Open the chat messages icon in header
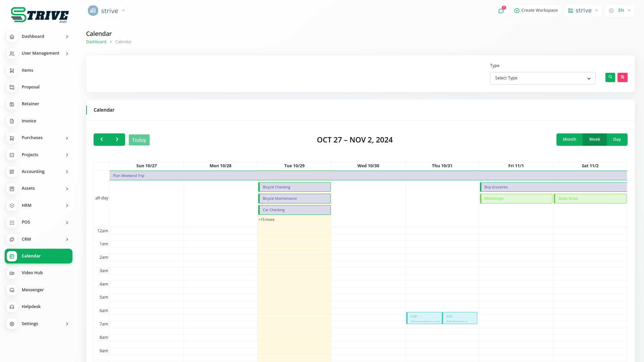The height and width of the screenshot is (362, 644). 501,11
